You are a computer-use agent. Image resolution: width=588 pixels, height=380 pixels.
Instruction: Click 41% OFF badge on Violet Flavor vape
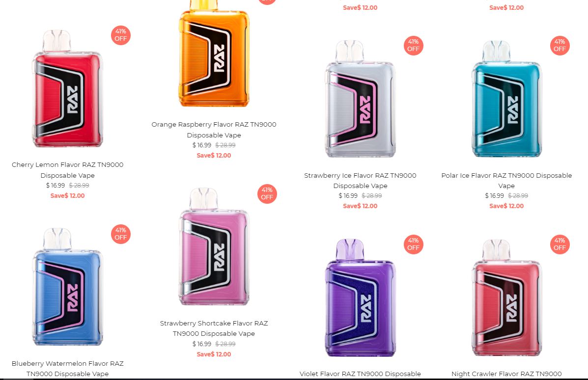(413, 244)
